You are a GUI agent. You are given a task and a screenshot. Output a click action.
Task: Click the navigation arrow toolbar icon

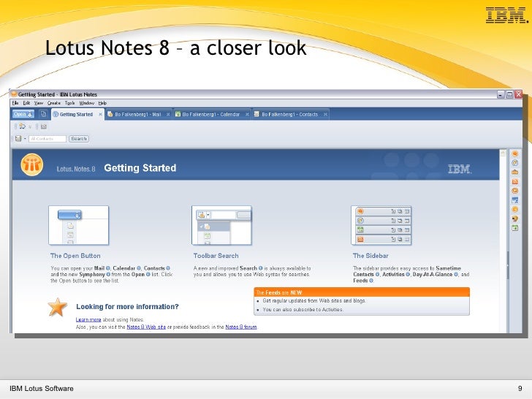click(x=22, y=126)
